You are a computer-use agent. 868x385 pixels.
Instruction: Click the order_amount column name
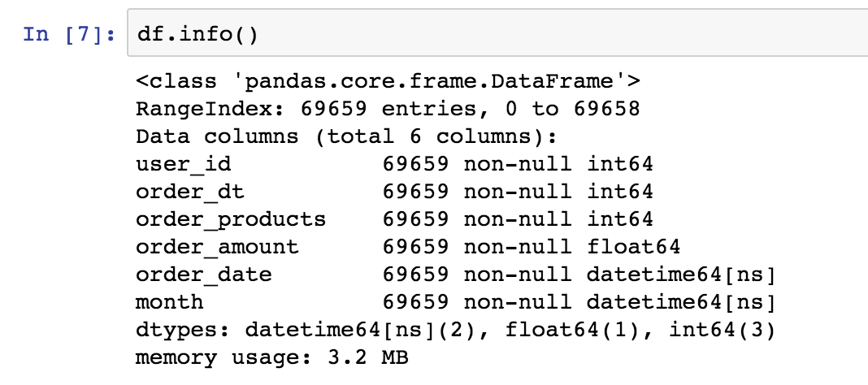pos(217,247)
